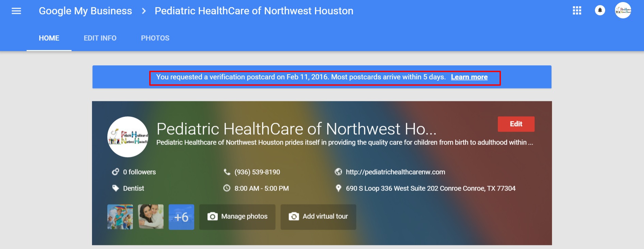Click the globe website icon
Screen dimensions: 644x249
coord(338,172)
